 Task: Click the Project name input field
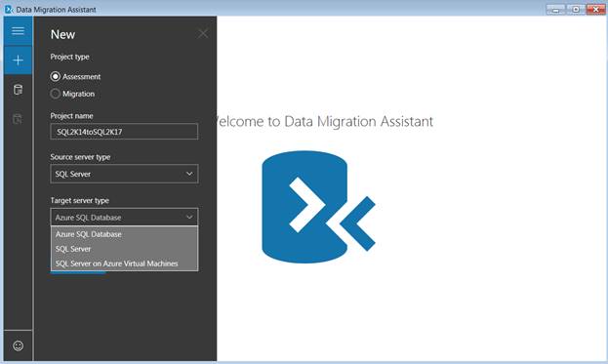pyautogui.click(x=124, y=132)
